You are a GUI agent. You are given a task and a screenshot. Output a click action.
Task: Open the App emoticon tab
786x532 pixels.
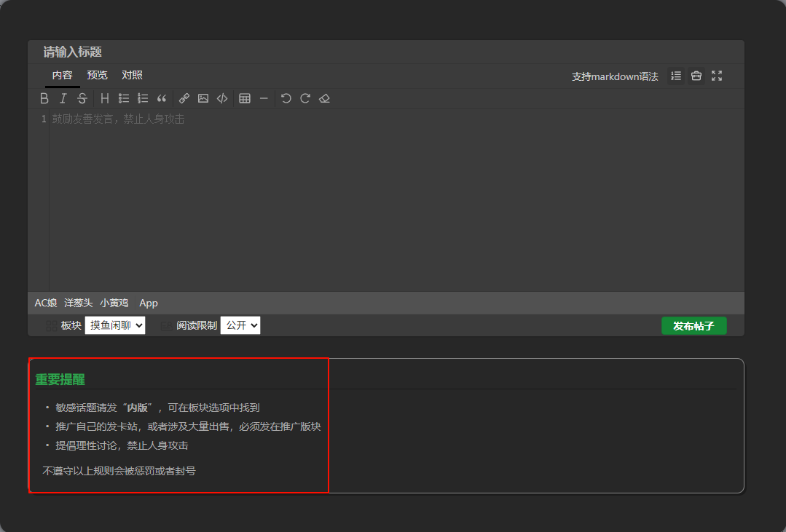coord(149,303)
